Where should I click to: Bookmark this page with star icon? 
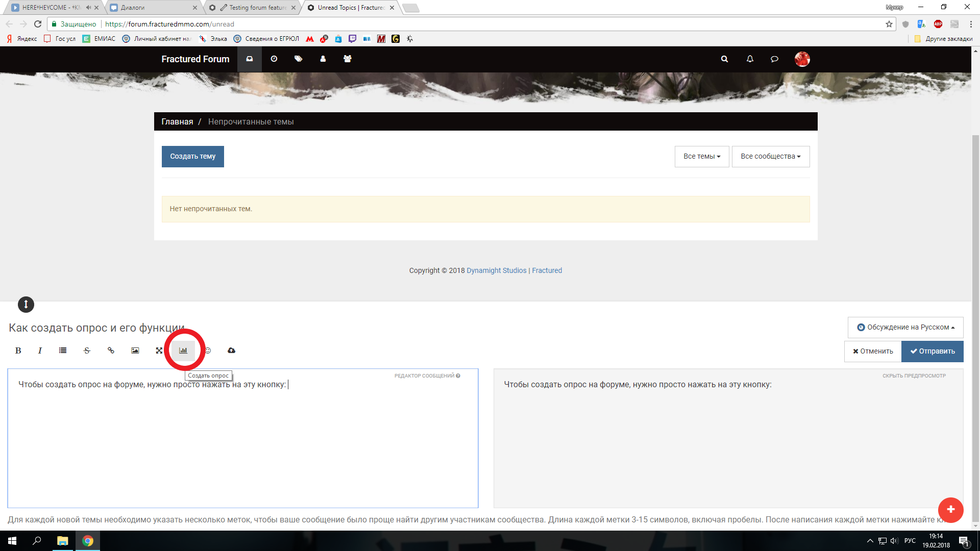889,24
